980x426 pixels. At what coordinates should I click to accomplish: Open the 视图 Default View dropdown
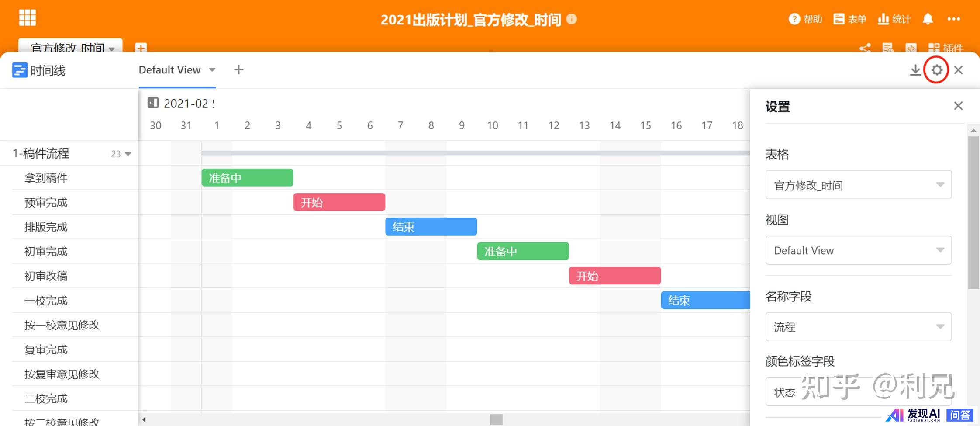click(859, 250)
